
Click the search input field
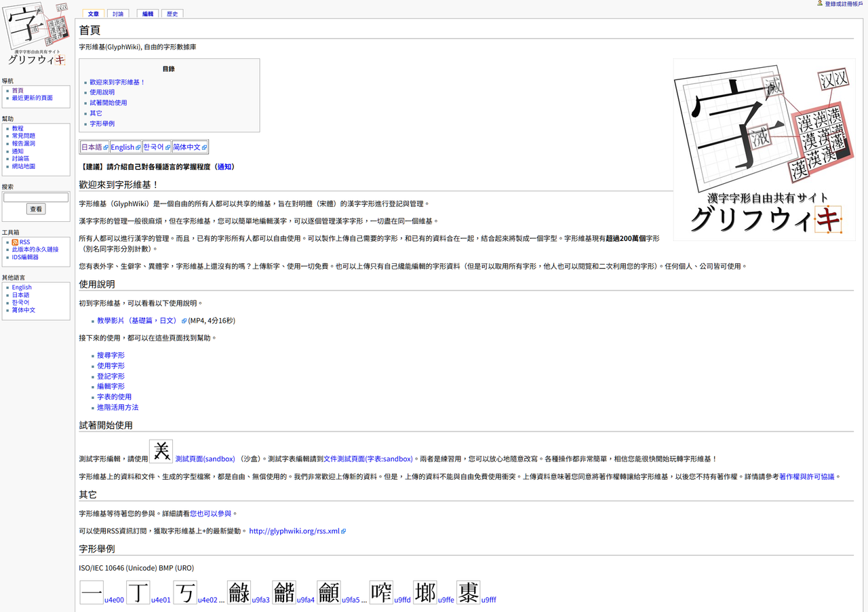[x=36, y=197]
